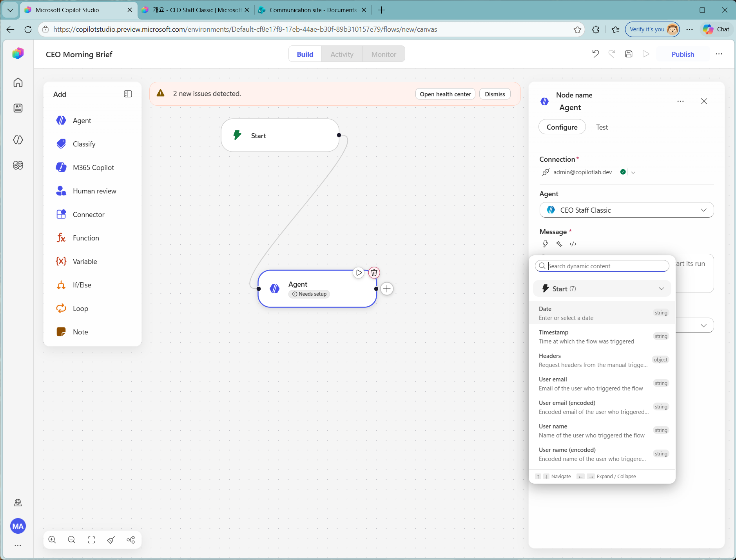The height and width of the screenshot is (560, 736).
Task: Insert the Timestamp dynamic content item
Action: click(x=602, y=336)
